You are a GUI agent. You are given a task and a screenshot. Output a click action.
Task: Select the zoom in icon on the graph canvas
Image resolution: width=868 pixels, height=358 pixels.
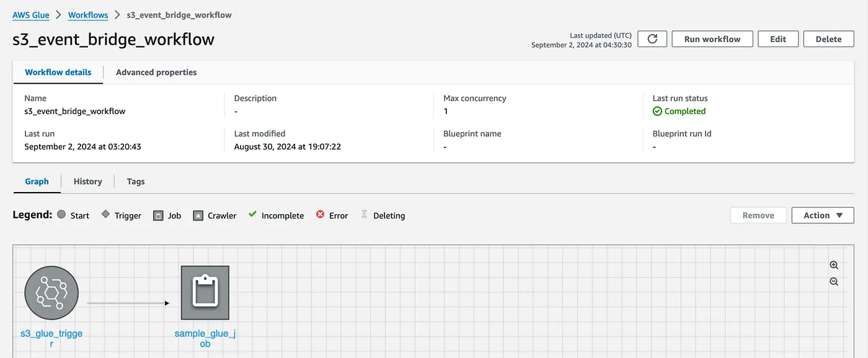point(834,264)
